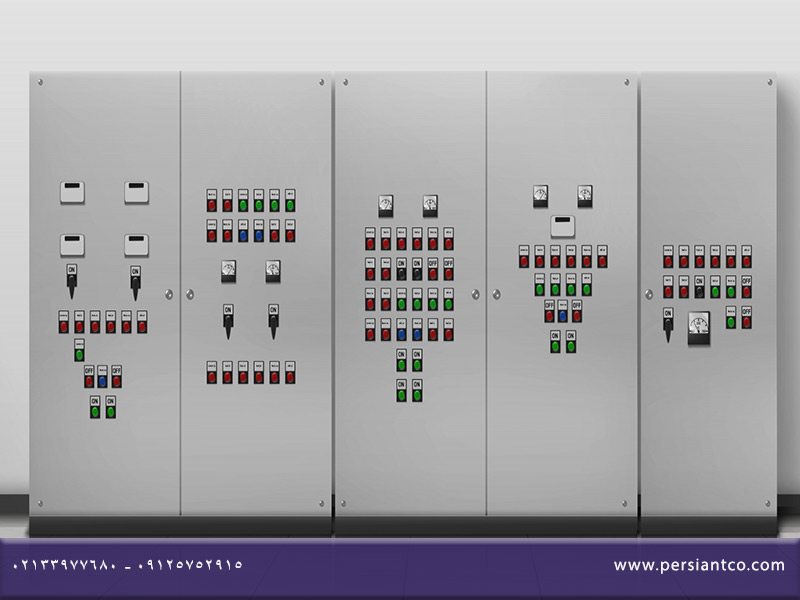
Task: Click the large analog meter on the rightmost cabinet
Action: pyautogui.click(x=698, y=329)
